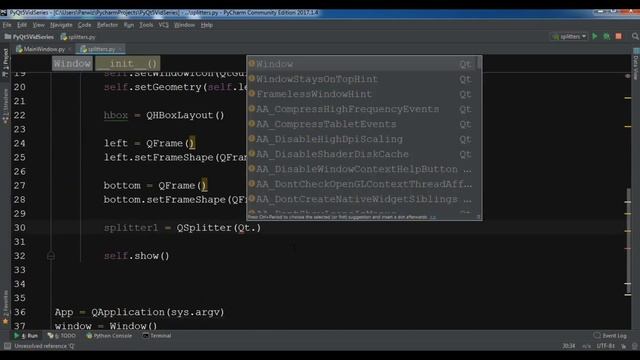Image resolution: width=640 pixels, height=360 pixels.
Task: Open the Python Console tab
Action: click(109, 336)
